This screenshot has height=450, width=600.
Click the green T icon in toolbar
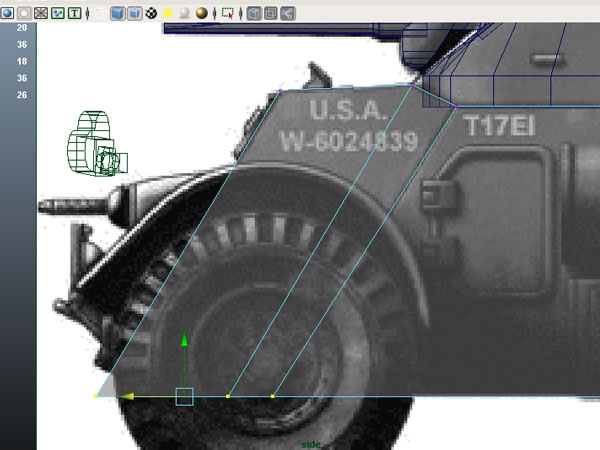pos(75,13)
